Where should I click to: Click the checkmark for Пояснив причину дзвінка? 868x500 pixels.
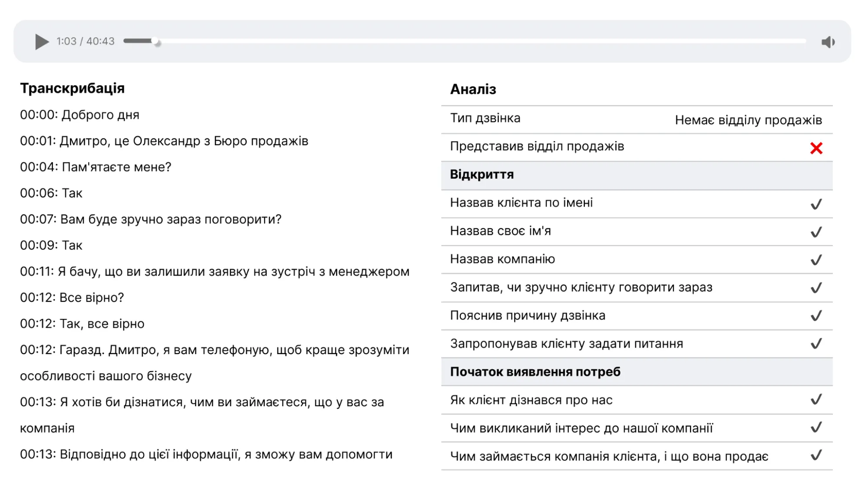816,316
